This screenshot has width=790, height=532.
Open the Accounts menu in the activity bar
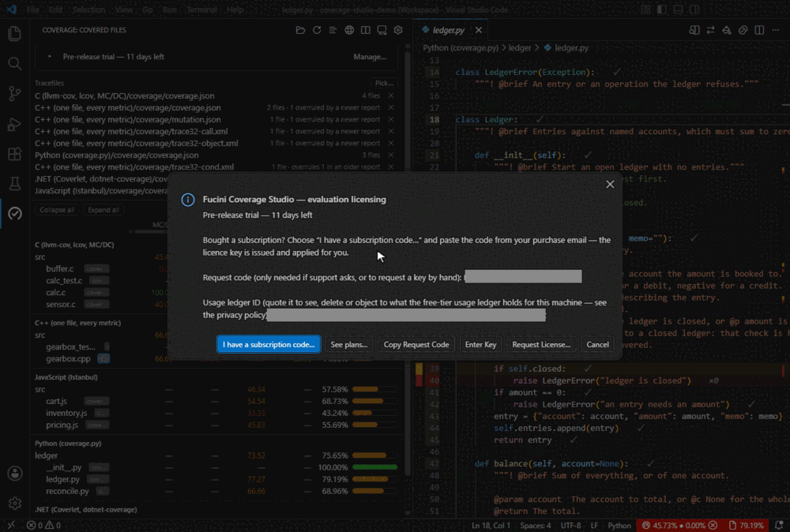click(x=14, y=473)
